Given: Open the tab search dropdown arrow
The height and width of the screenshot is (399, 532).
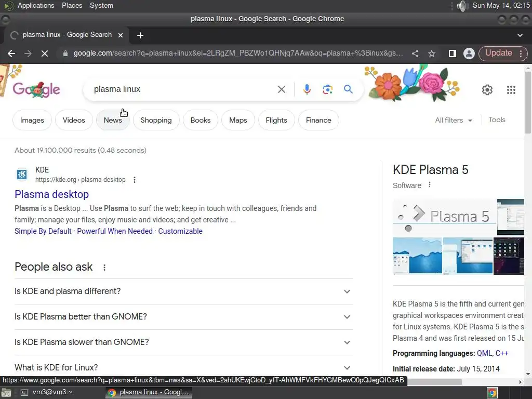Looking at the screenshot, I should tap(520, 35).
